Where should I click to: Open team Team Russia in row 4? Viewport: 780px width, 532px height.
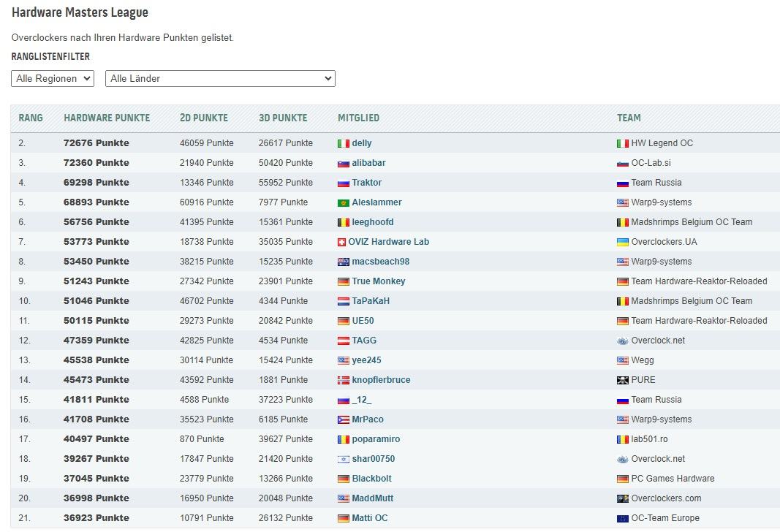(x=656, y=183)
